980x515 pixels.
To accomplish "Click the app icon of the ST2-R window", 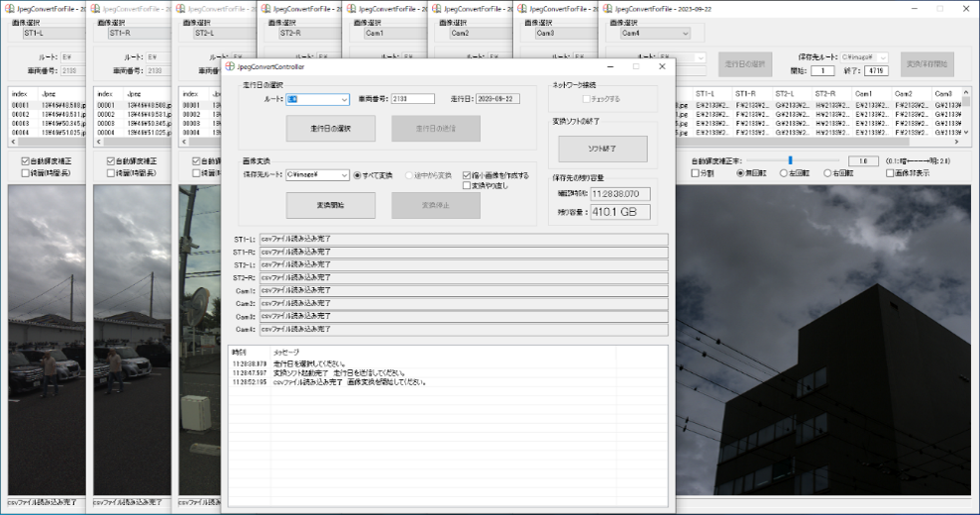I will pos(267,9).
